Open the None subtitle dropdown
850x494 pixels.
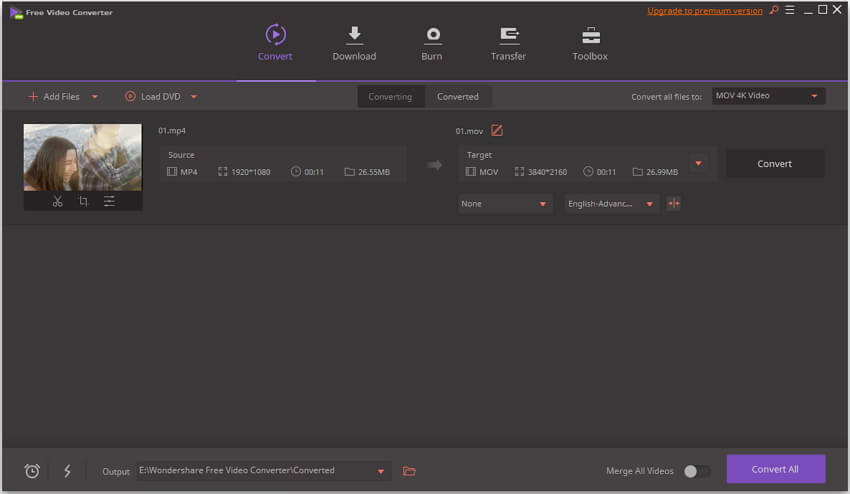505,204
